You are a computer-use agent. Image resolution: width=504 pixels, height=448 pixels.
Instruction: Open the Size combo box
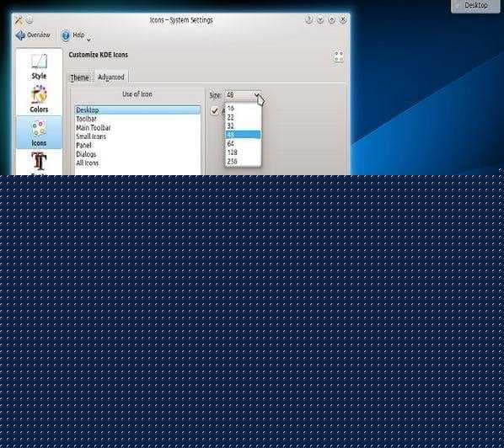243,95
